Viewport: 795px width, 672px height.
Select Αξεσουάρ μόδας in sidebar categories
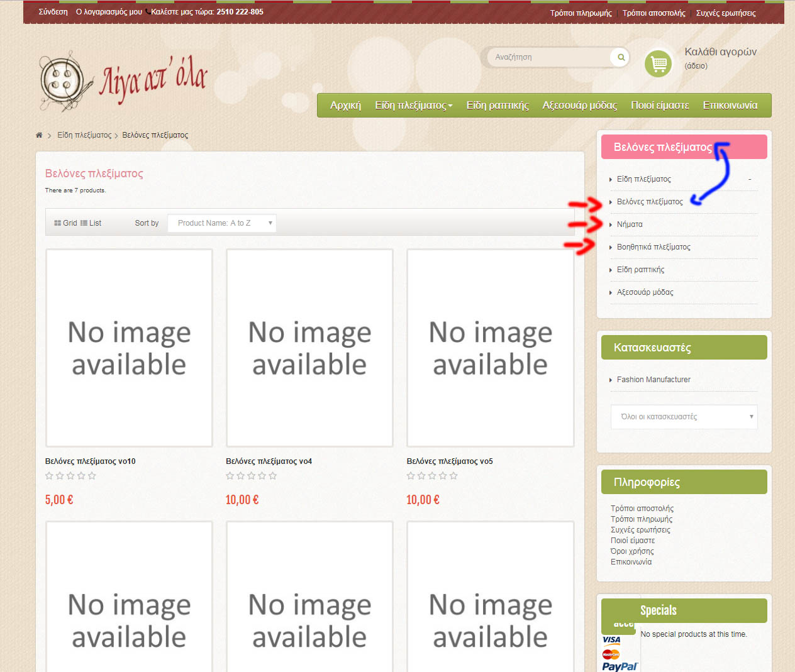click(645, 292)
